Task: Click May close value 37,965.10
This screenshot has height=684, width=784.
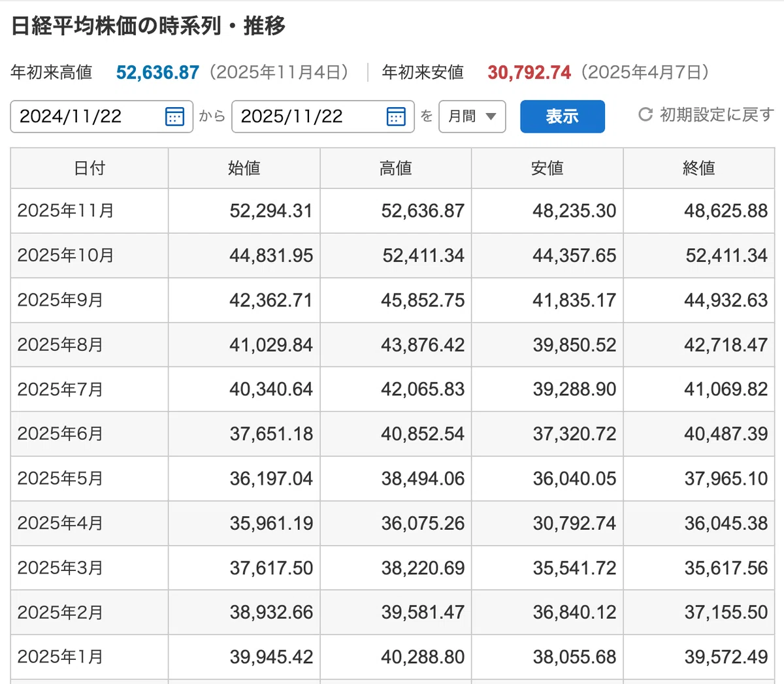Action: tap(726, 479)
